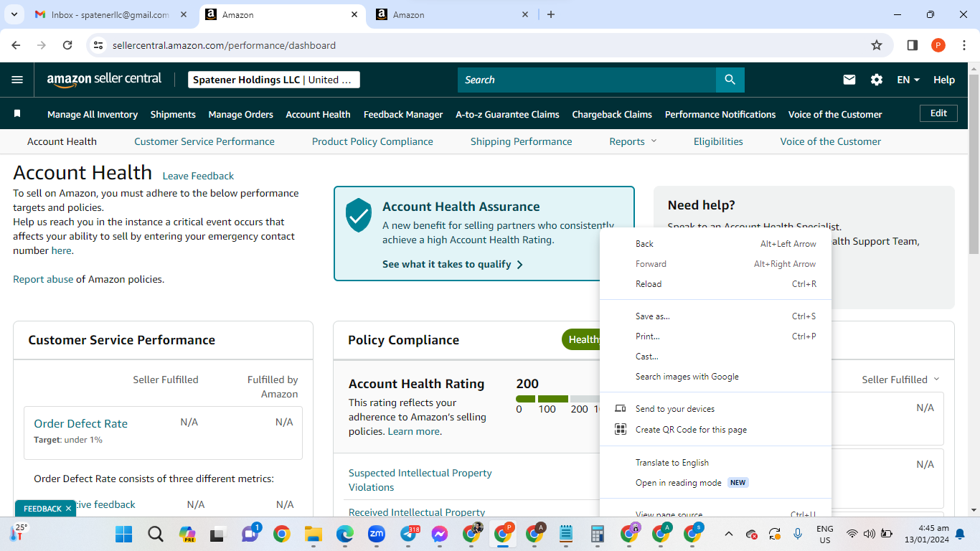Click the search magnifier button
980x551 pixels.
(730, 80)
